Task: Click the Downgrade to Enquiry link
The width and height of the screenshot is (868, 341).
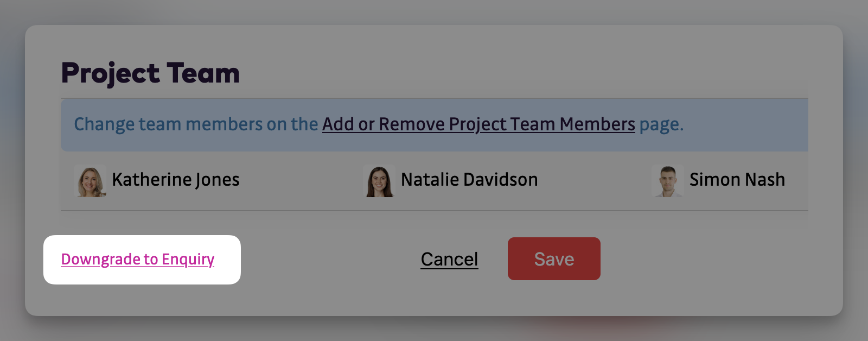Action: click(x=138, y=260)
